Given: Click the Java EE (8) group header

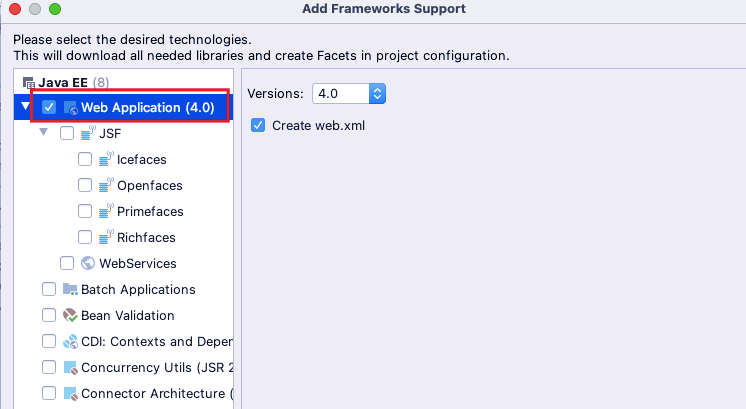Looking at the screenshot, I should 66,83.
